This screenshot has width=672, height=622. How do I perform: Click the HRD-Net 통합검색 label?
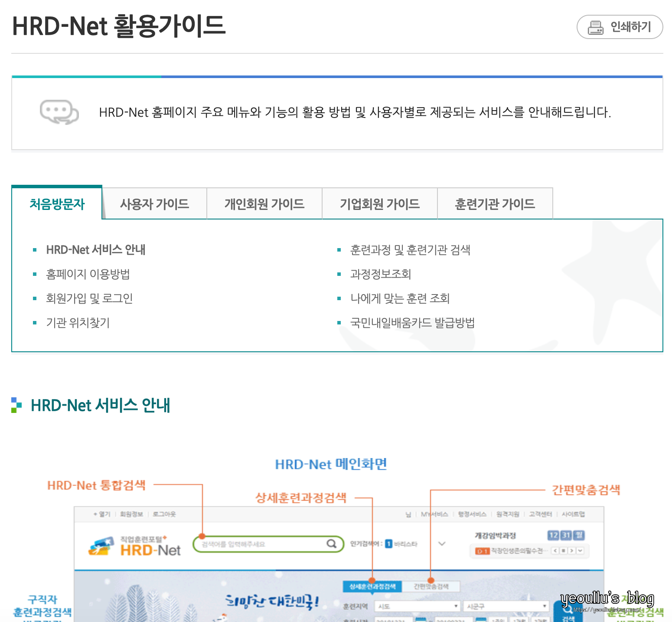[96, 485]
